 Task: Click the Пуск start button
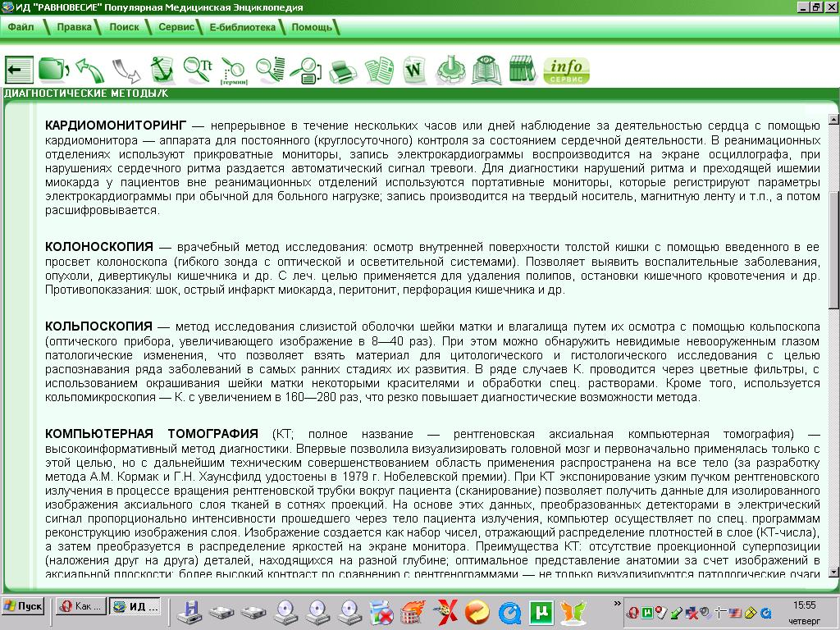point(23,607)
